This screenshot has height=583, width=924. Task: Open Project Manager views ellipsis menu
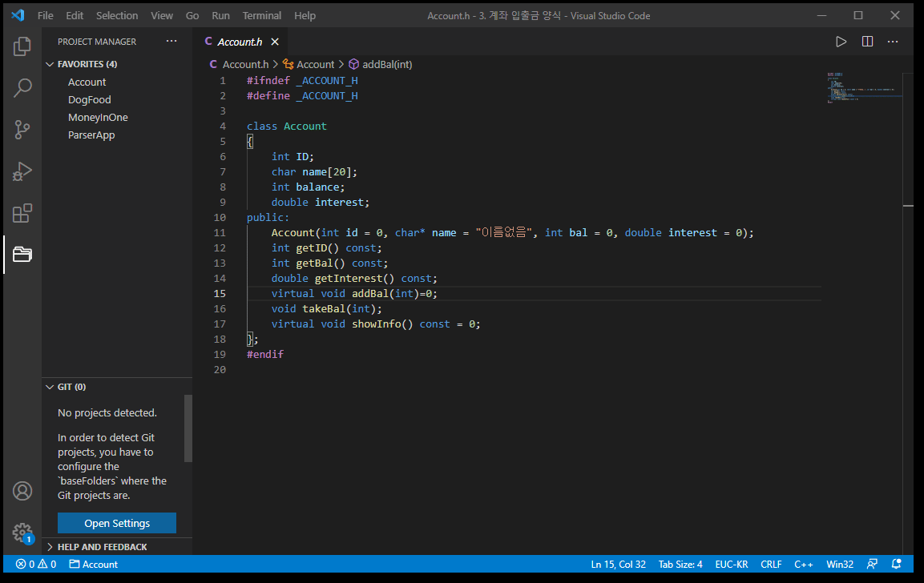tap(171, 41)
